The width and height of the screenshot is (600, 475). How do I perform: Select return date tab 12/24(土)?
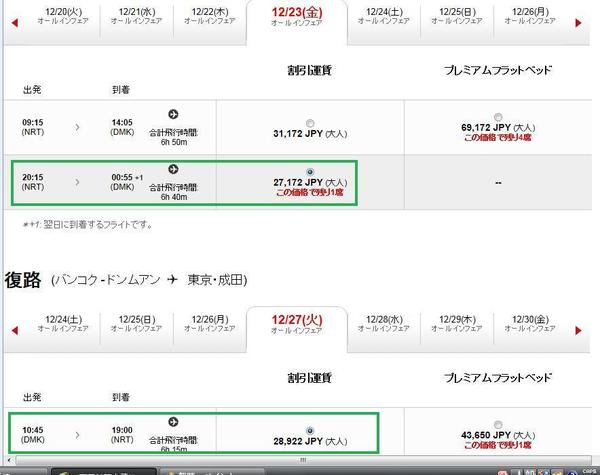63,323
